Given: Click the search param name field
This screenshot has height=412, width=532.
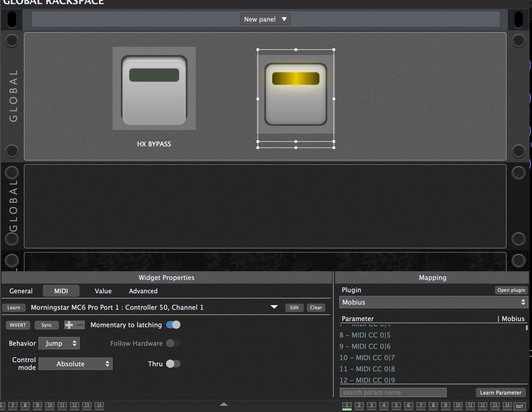Looking at the screenshot, I should click(x=393, y=392).
